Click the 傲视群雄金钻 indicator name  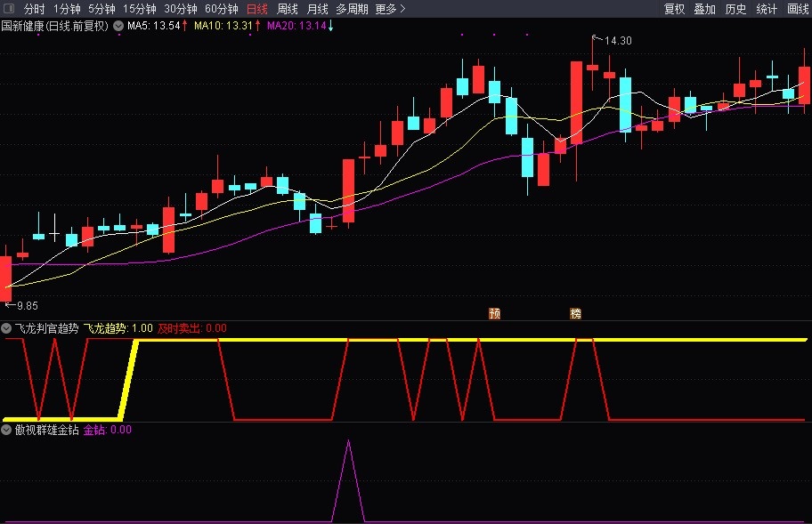click(x=46, y=430)
